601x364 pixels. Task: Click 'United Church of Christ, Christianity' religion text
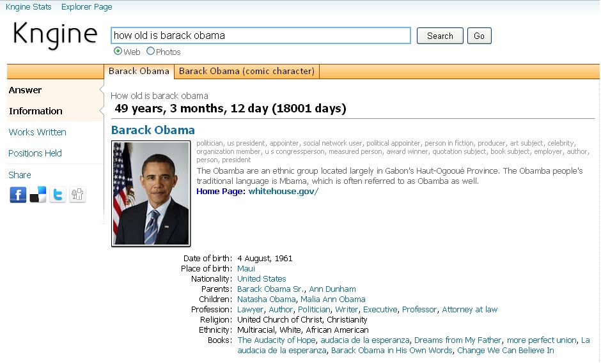click(302, 319)
